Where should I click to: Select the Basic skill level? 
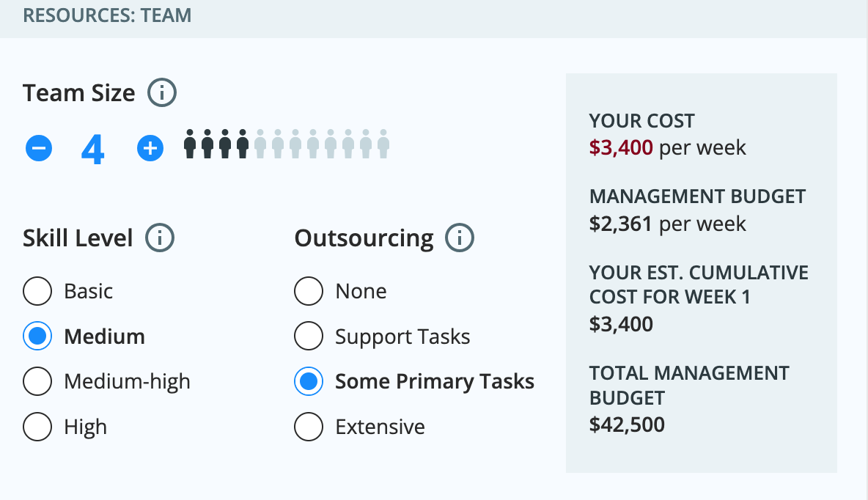click(37, 291)
